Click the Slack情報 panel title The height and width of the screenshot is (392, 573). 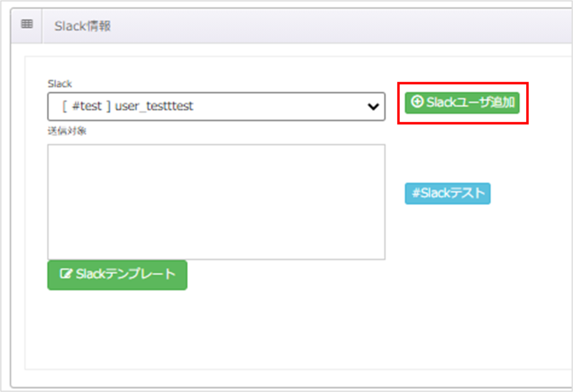[x=83, y=26]
